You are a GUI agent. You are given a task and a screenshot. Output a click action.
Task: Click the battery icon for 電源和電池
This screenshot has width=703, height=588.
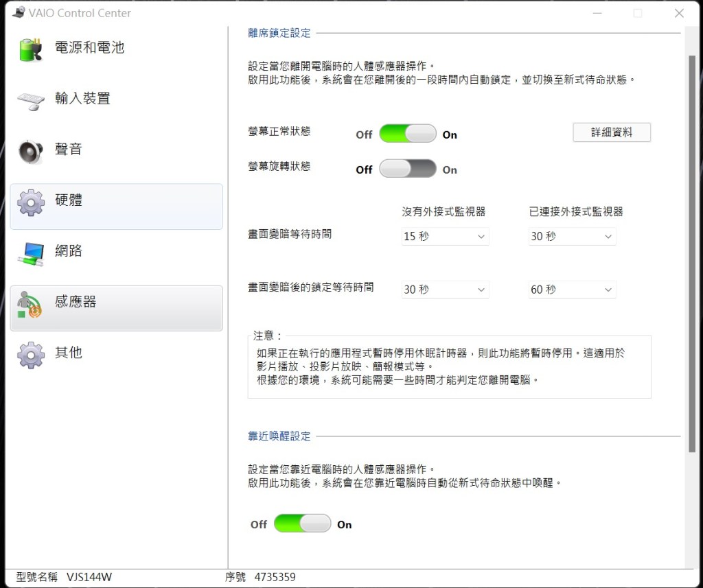(30, 49)
